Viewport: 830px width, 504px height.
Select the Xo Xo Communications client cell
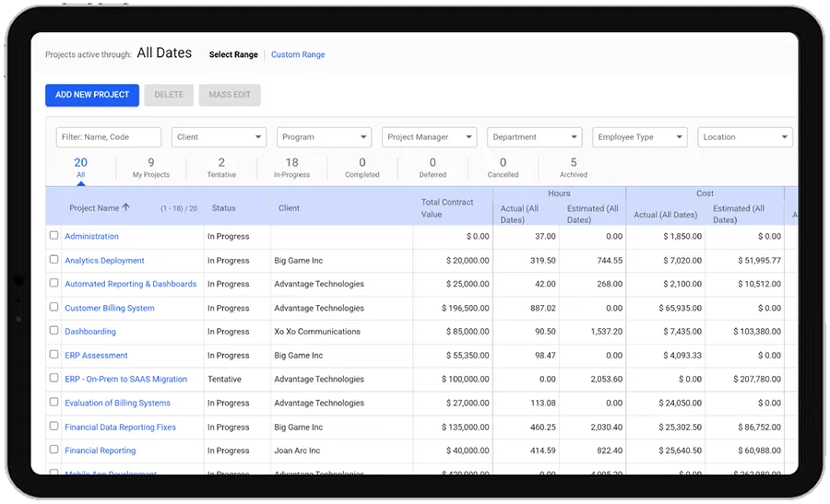pyautogui.click(x=341, y=332)
